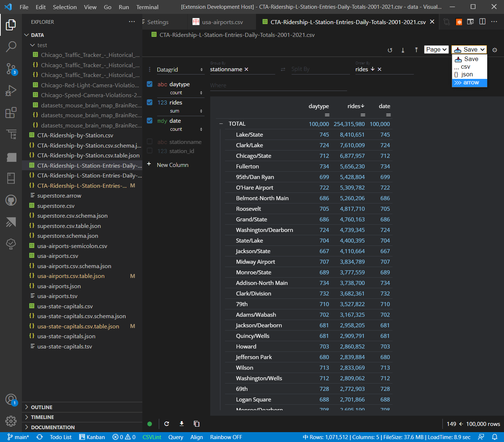Uncheck the rides column checkbox

(150, 102)
